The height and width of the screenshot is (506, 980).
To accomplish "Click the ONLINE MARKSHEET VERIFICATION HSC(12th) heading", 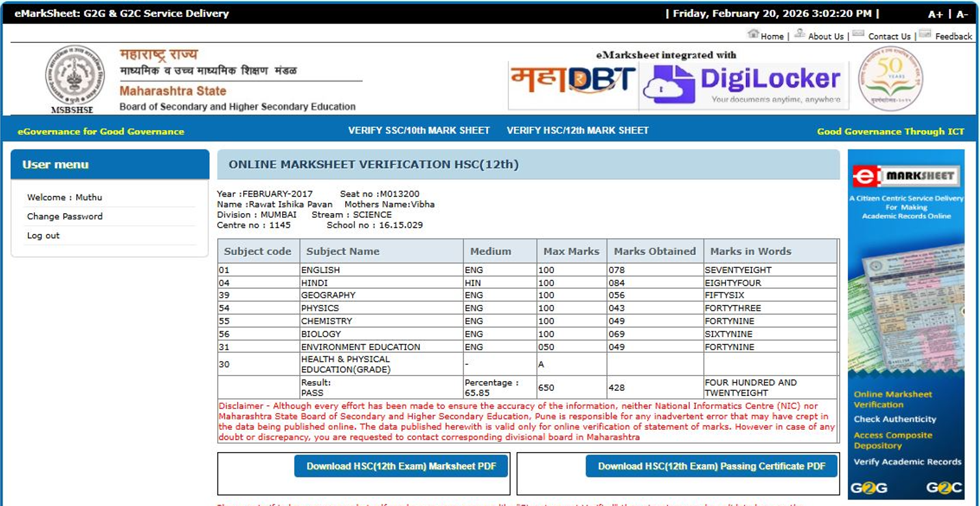I will (x=374, y=165).
